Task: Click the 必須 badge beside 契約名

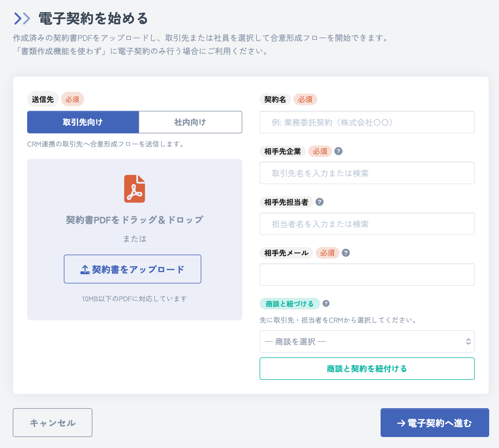Action: pyautogui.click(x=305, y=99)
